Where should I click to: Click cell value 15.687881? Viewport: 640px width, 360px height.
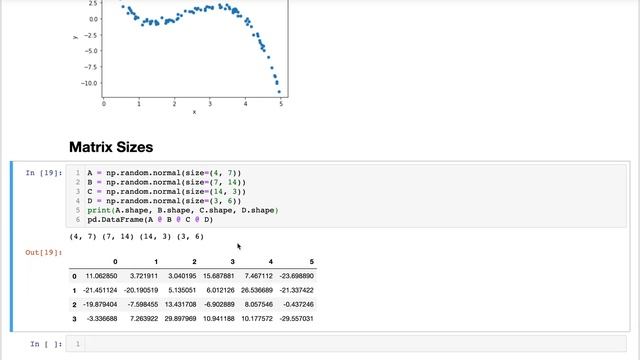tap(219, 276)
